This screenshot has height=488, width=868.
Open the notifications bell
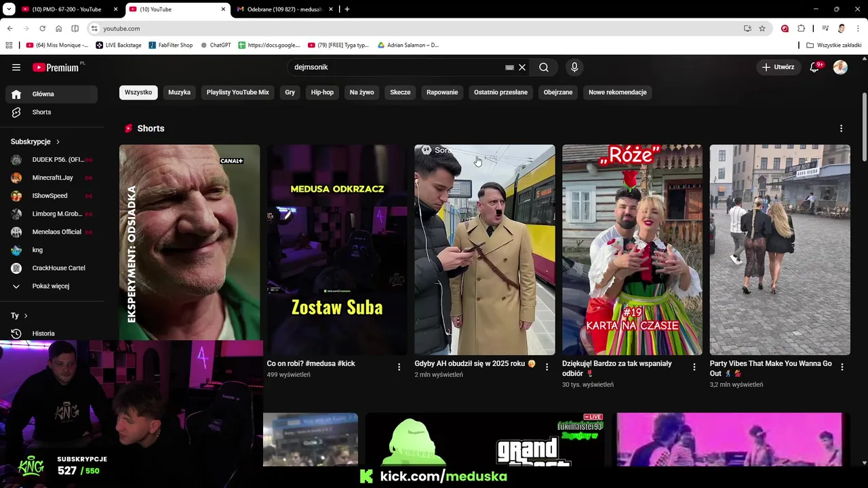pos(815,67)
